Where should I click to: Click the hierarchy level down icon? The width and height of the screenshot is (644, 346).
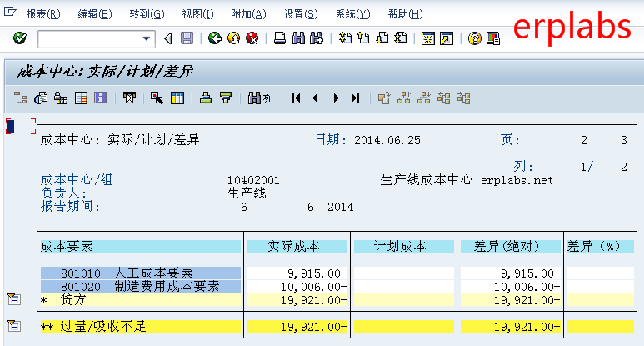point(424,98)
